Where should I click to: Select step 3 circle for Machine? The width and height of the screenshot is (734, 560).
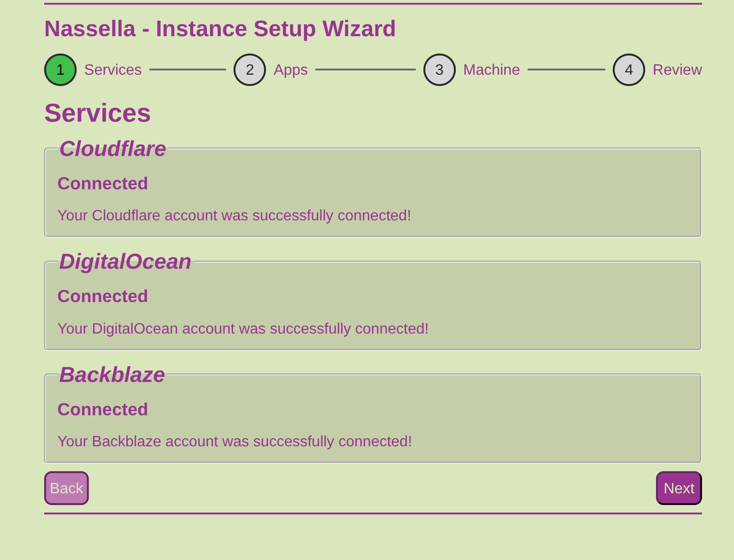[439, 70]
